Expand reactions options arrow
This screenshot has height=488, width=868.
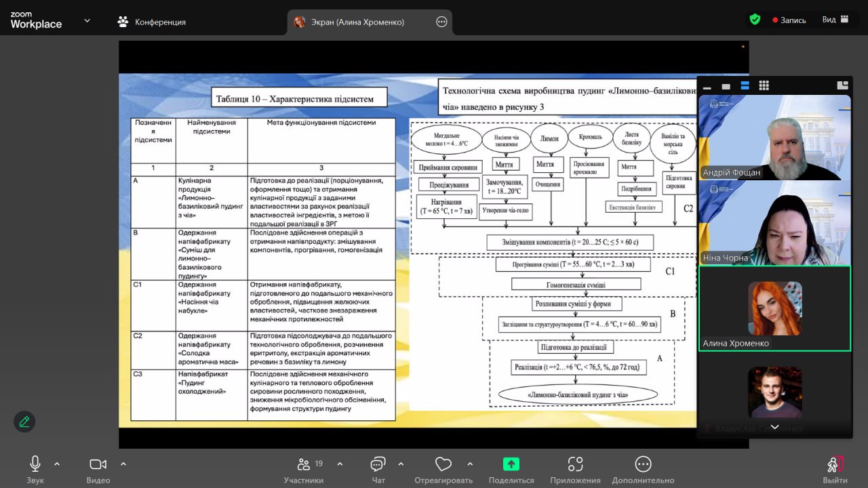tap(470, 464)
